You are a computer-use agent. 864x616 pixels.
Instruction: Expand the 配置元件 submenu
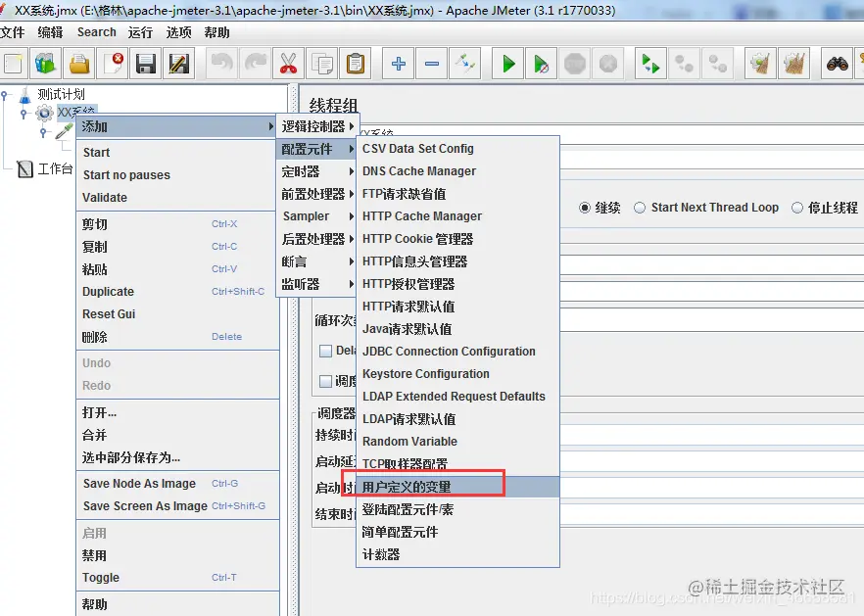317,149
